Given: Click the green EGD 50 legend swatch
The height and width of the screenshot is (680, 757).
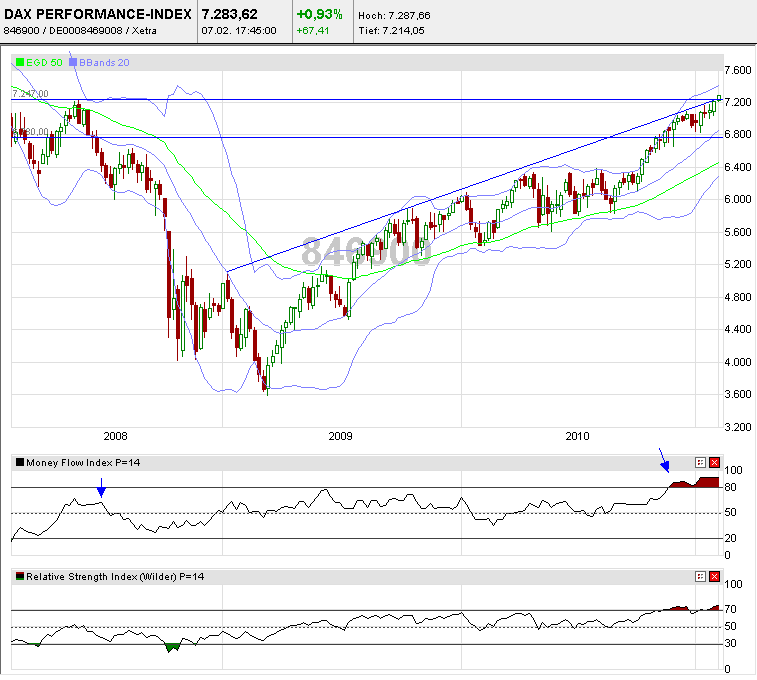Looking at the screenshot, I should pos(20,62).
